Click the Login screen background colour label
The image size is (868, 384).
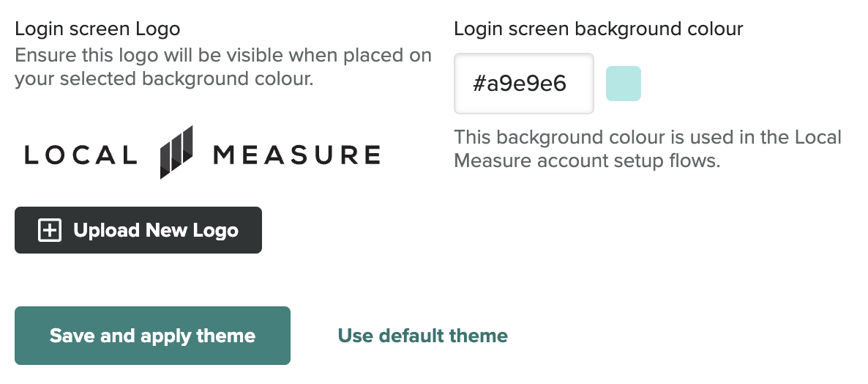(x=598, y=29)
